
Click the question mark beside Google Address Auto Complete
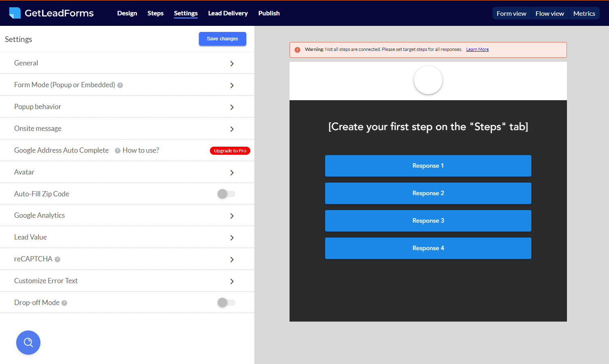[117, 150]
